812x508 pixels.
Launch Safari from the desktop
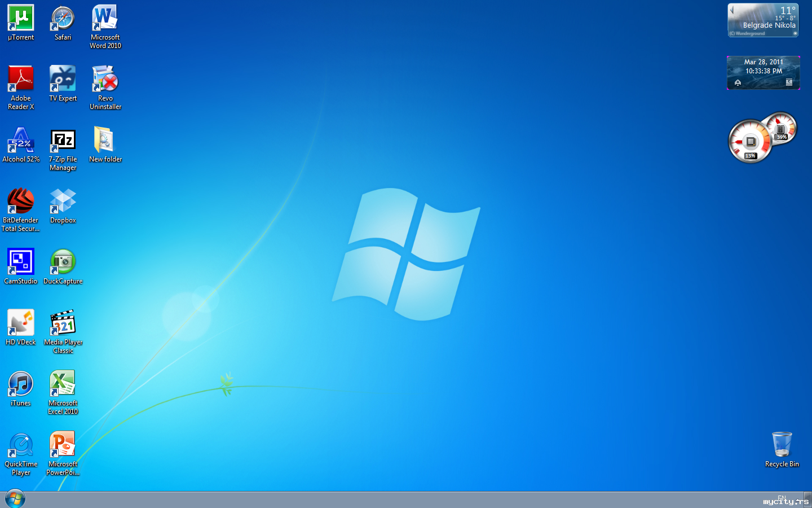(63, 23)
